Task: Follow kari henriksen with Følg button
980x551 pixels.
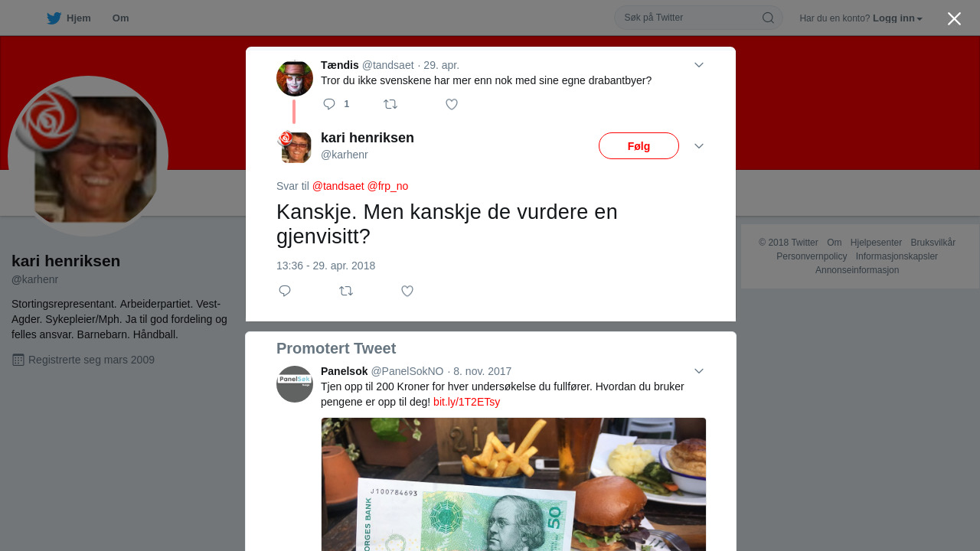Action: click(x=639, y=146)
